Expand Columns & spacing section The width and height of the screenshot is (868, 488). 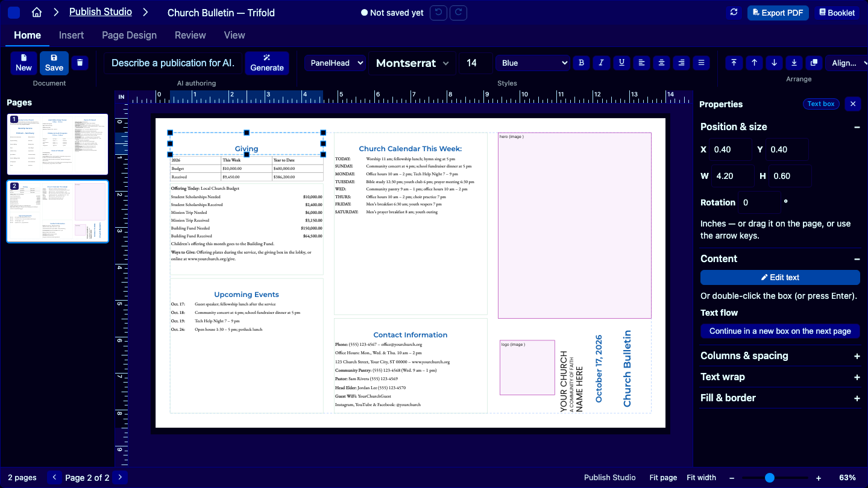tap(781, 355)
